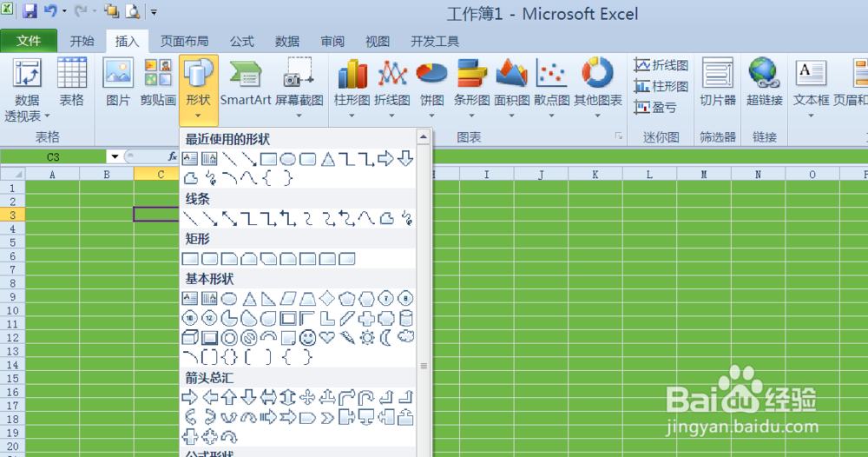Click the fx insert function button

coord(172,156)
